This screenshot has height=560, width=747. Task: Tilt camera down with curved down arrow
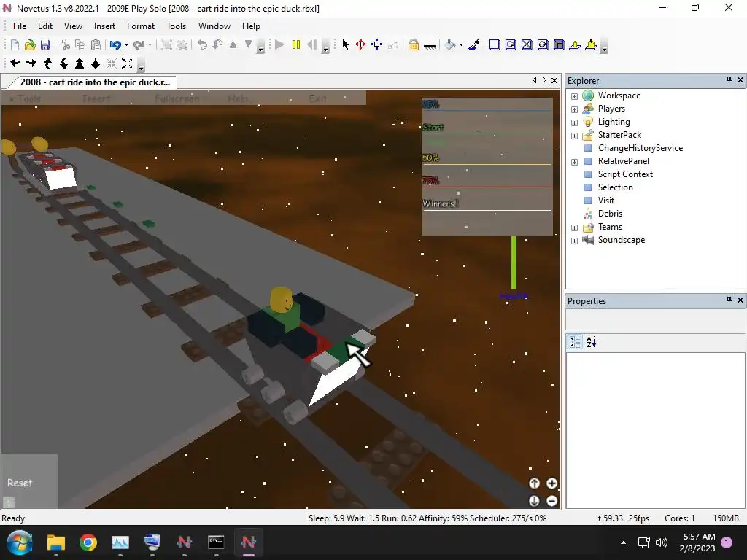click(x=64, y=63)
